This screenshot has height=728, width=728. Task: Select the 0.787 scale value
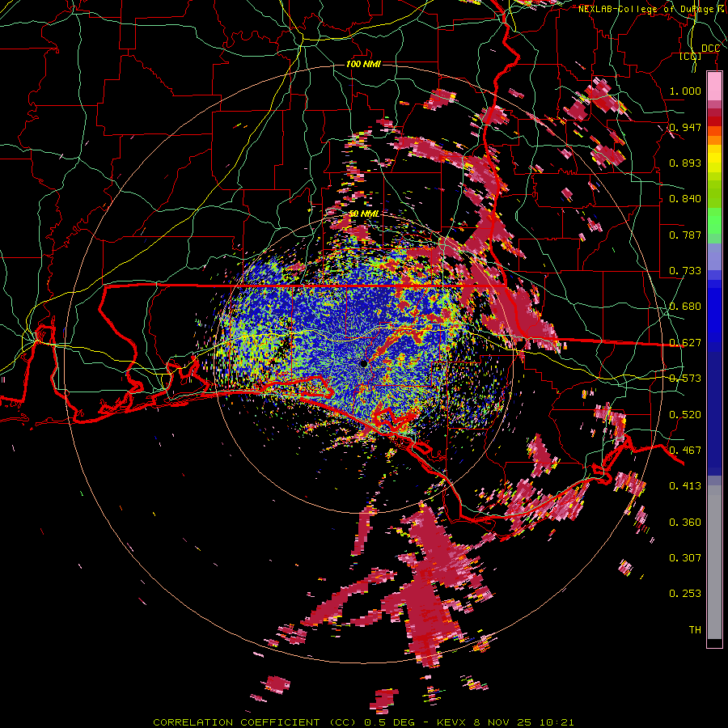coord(685,235)
